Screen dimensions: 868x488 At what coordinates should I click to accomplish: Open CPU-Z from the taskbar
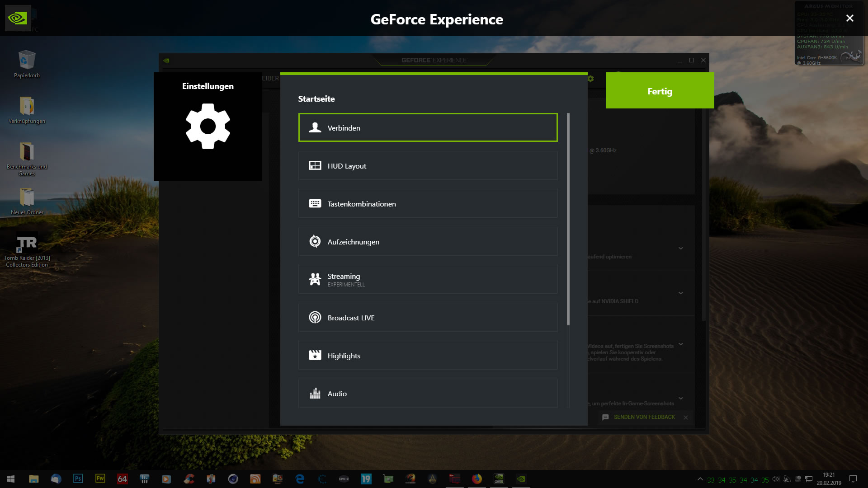344,479
